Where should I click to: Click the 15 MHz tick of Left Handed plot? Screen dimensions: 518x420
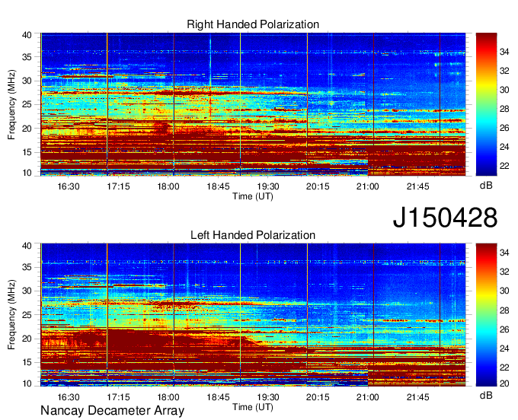(x=27, y=362)
